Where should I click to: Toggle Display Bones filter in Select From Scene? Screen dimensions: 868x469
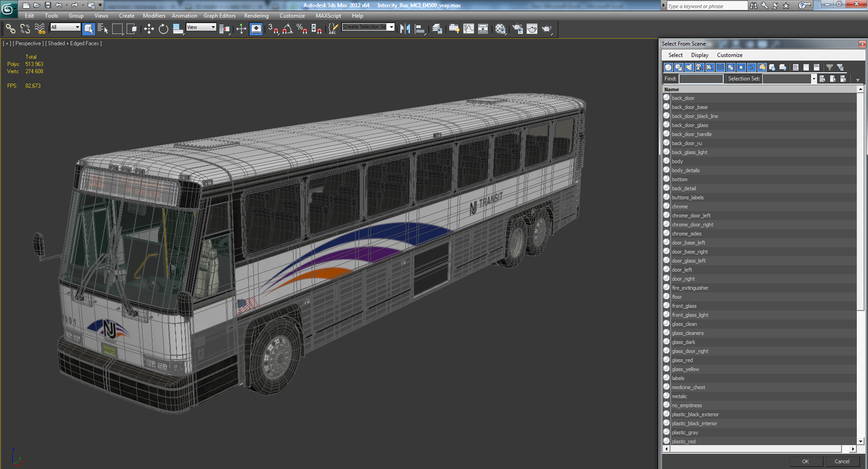(x=751, y=67)
